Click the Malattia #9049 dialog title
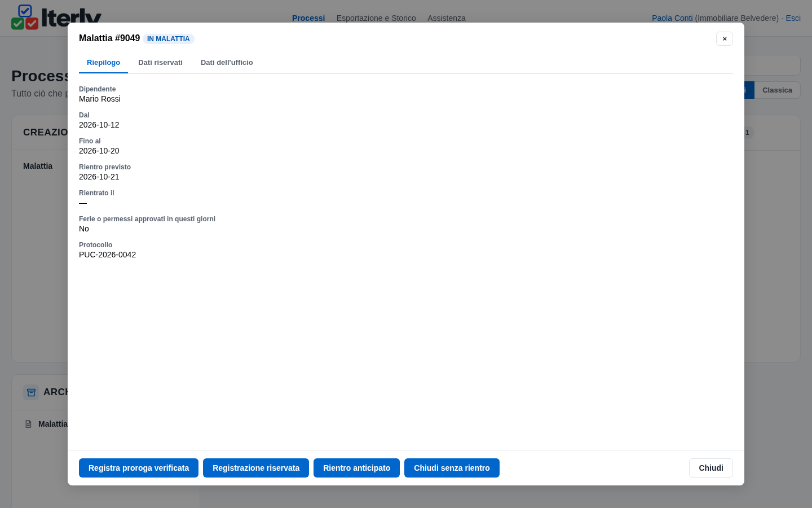This screenshot has width=812, height=508. tap(109, 38)
